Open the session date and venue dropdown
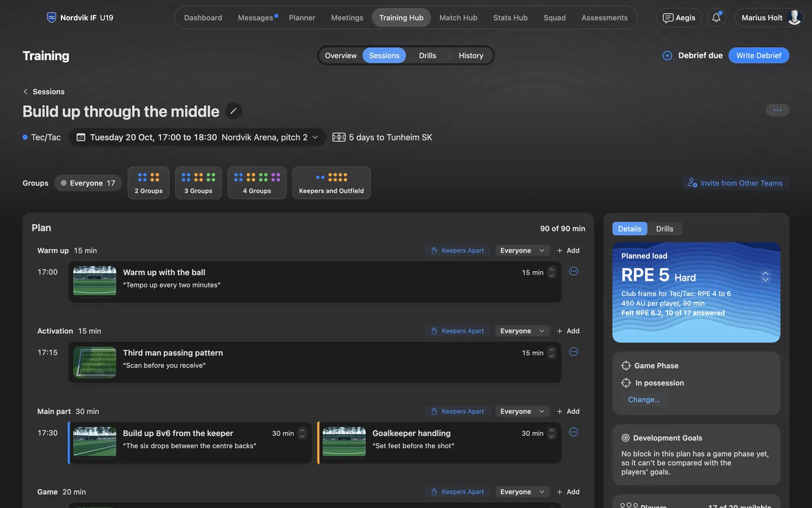Image resolution: width=812 pixels, height=508 pixels. click(197, 137)
